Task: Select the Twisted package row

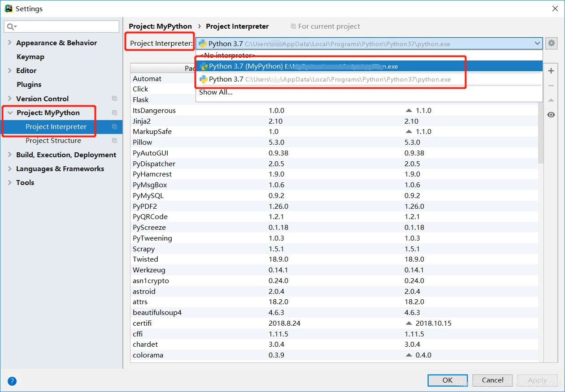Action: tap(335, 259)
